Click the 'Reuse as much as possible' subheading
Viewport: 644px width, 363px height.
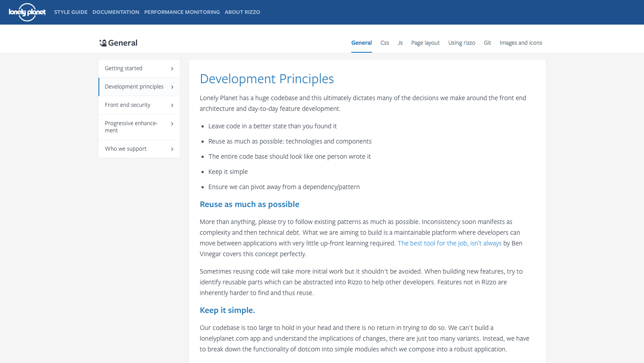pos(249,204)
